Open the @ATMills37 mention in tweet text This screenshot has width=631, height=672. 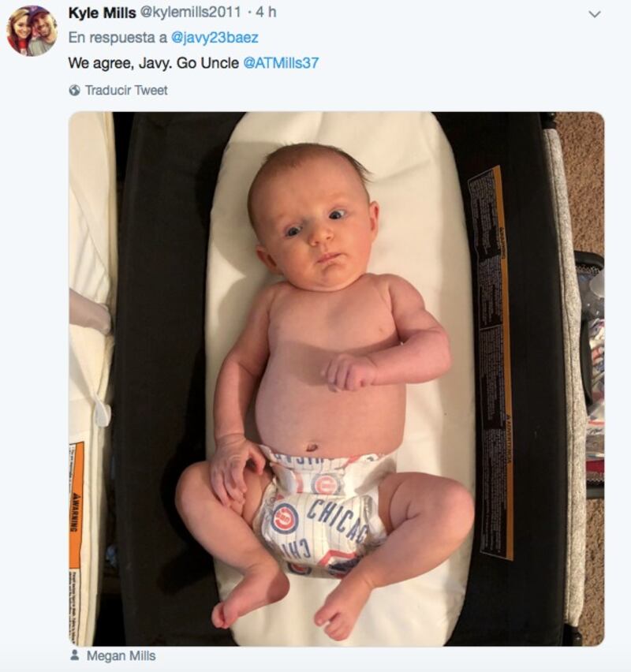coord(281,63)
